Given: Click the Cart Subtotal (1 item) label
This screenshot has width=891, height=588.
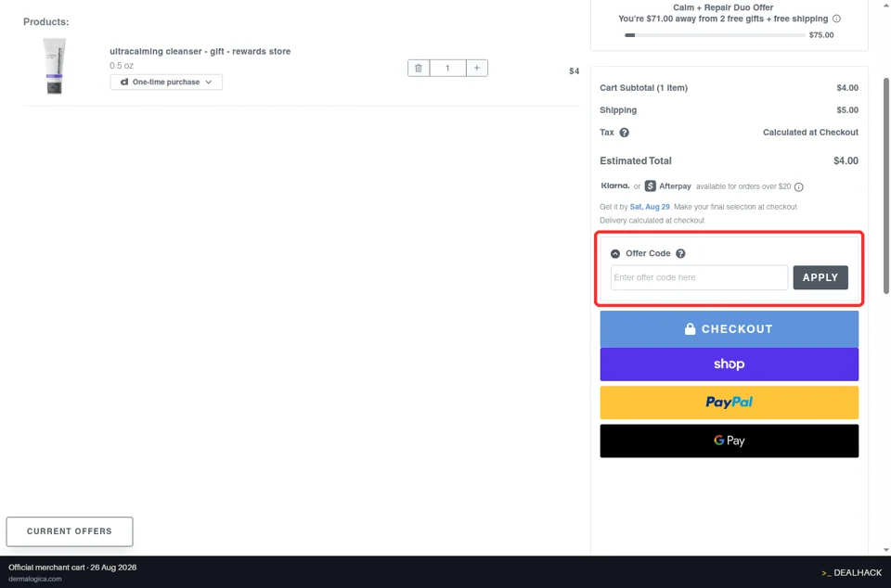Looking at the screenshot, I should coord(643,88).
